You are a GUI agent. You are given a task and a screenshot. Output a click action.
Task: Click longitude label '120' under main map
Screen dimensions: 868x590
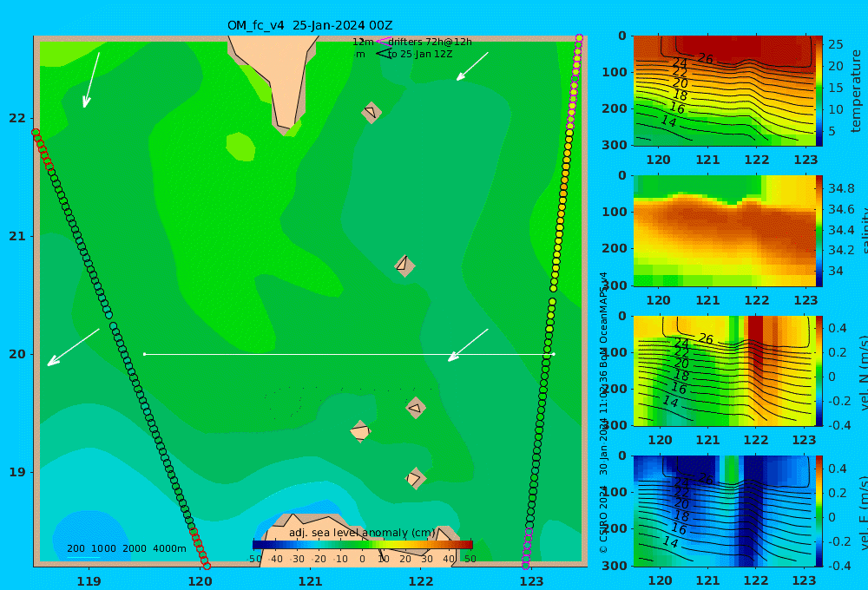[200, 581]
